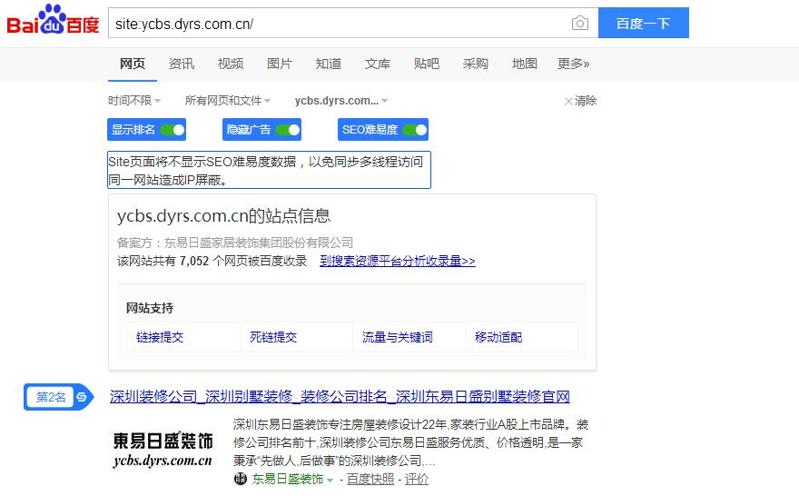Click the ycbs.dyrs.com.cn的站点信息 heading

tap(224, 216)
